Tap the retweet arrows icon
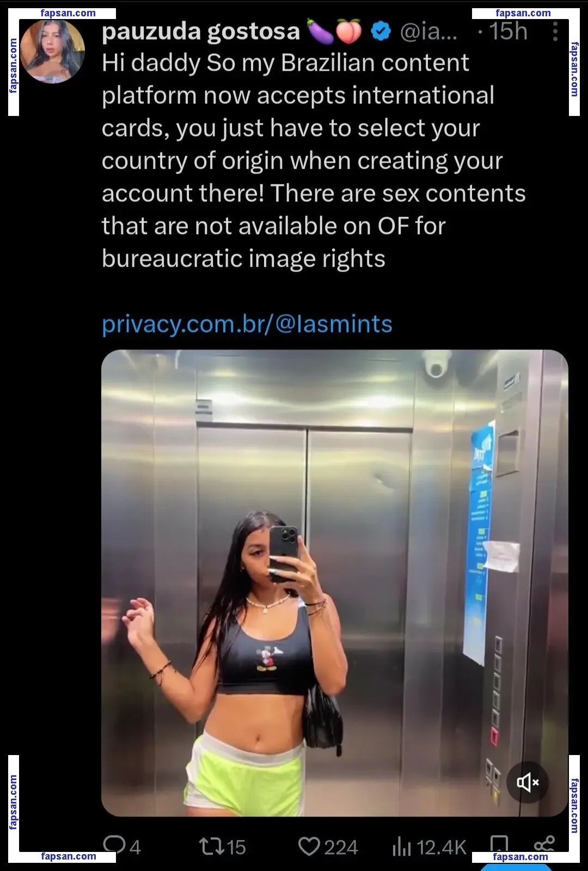Viewport: 588px width, 871px height. 211,847
